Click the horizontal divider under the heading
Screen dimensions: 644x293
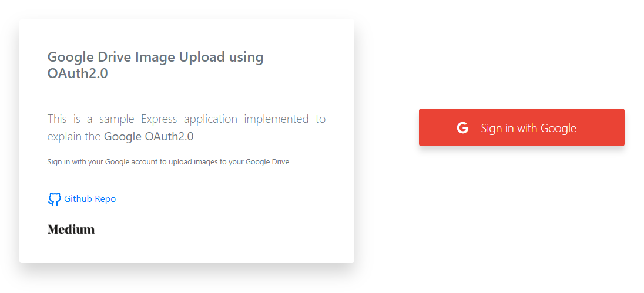coord(187,95)
